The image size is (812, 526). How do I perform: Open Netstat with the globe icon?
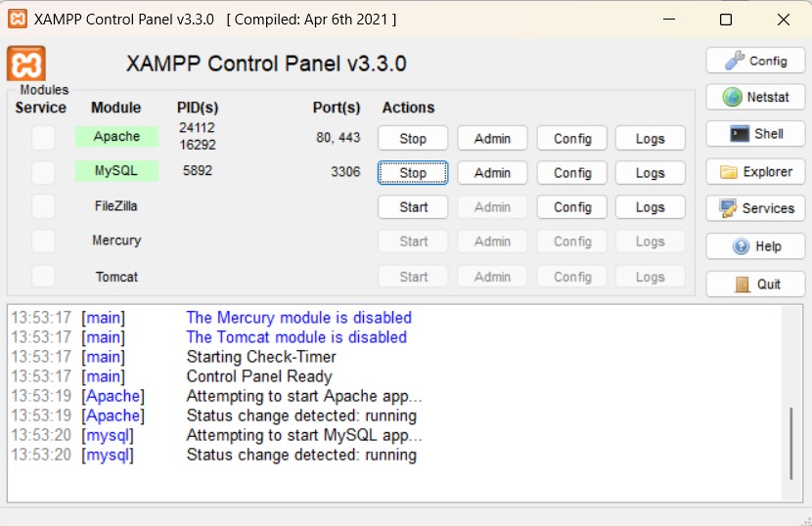755,97
